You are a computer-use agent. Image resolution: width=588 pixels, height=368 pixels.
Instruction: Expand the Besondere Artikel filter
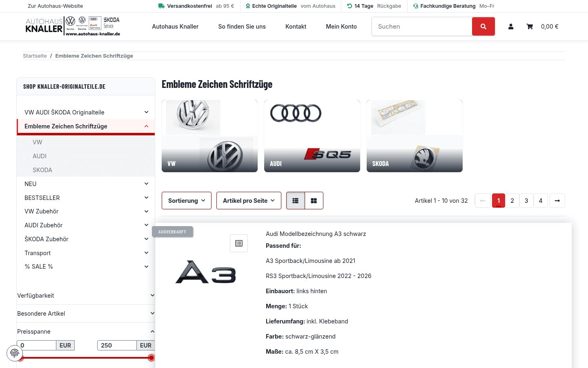86,314
